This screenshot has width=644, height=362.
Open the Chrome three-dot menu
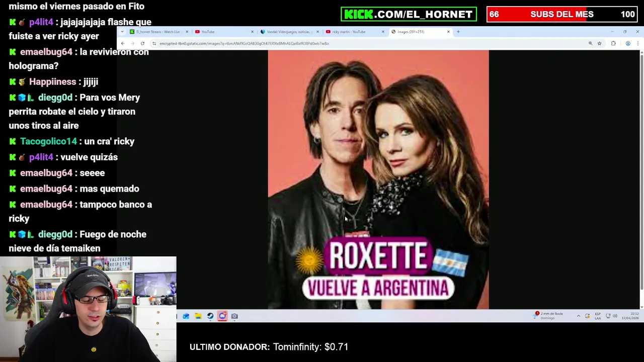click(638, 43)
